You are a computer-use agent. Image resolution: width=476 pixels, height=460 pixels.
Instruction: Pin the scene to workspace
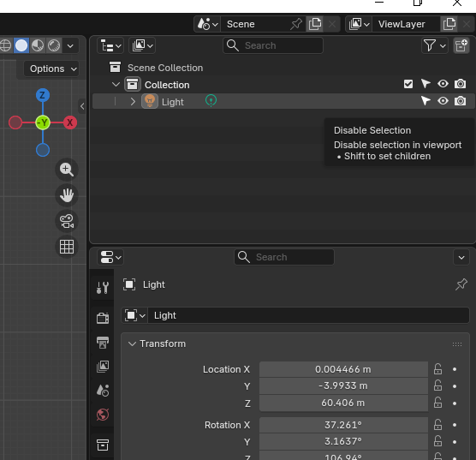296,24
